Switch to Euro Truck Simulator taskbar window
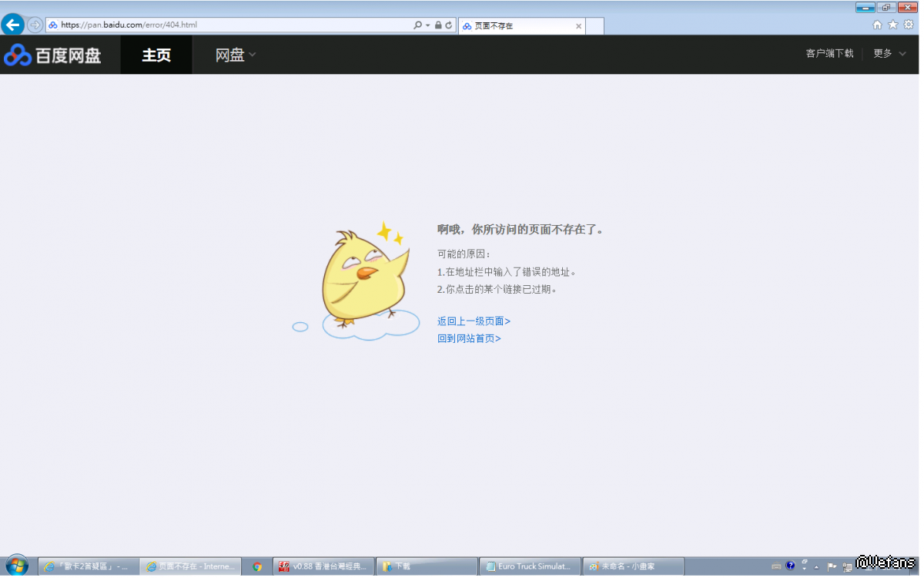Viewport: 924px width, 578px height. 529,566
